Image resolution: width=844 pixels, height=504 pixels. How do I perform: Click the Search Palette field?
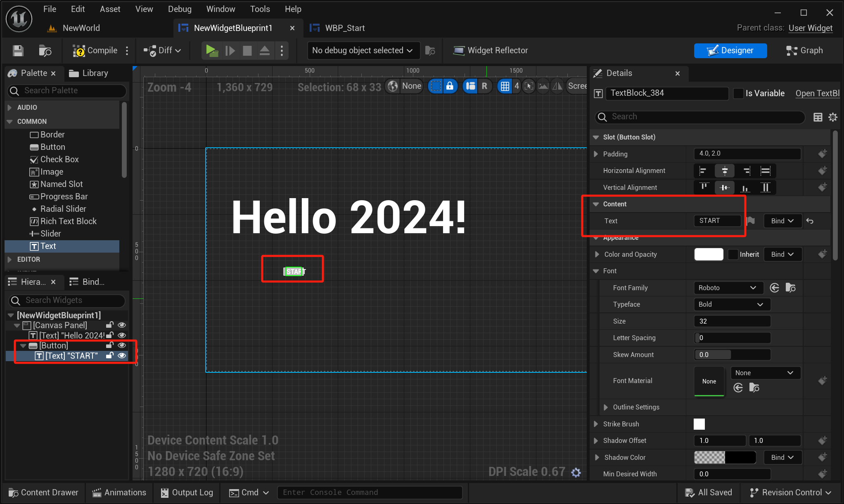(x=67, y=90)
